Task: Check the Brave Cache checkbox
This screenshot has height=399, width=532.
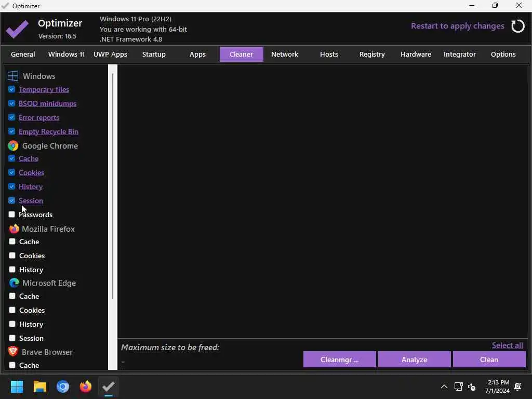Action: [x=12, y=365]
